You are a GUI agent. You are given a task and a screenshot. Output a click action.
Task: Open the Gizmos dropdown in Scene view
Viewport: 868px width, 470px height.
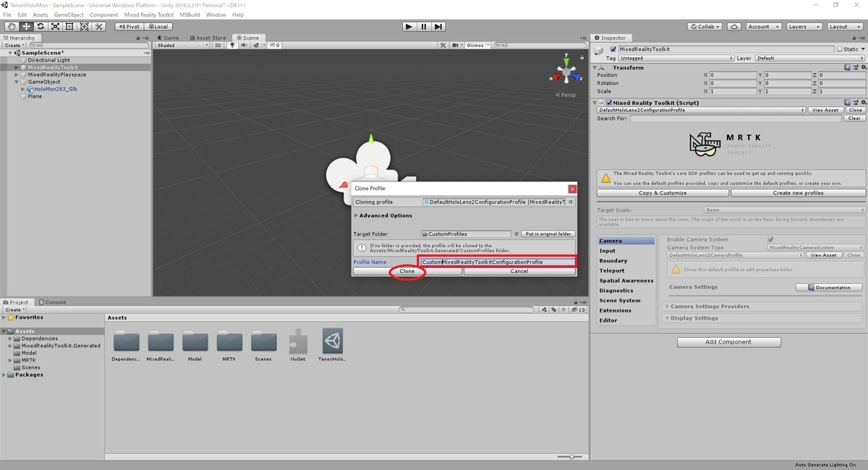tap(477, 45)
